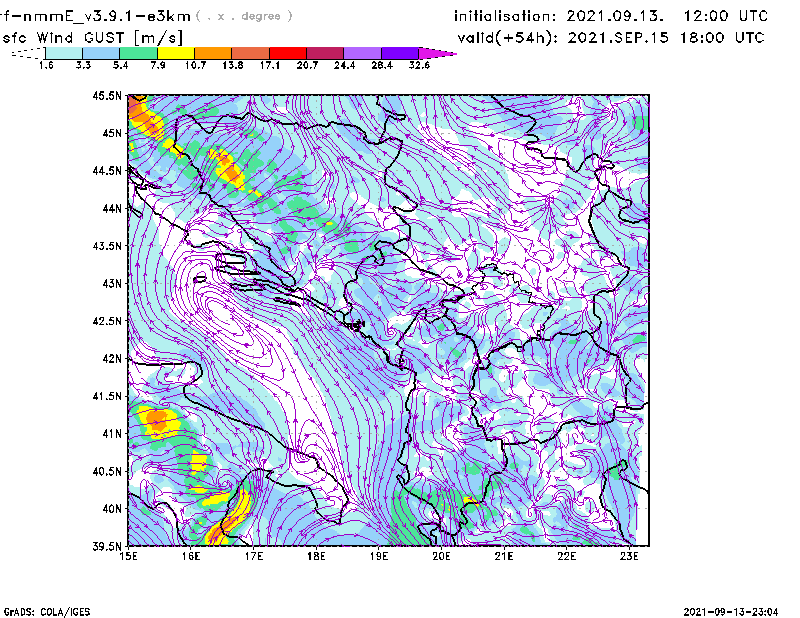
Task: Click the legend value 20.7
Action: [307, 65]
